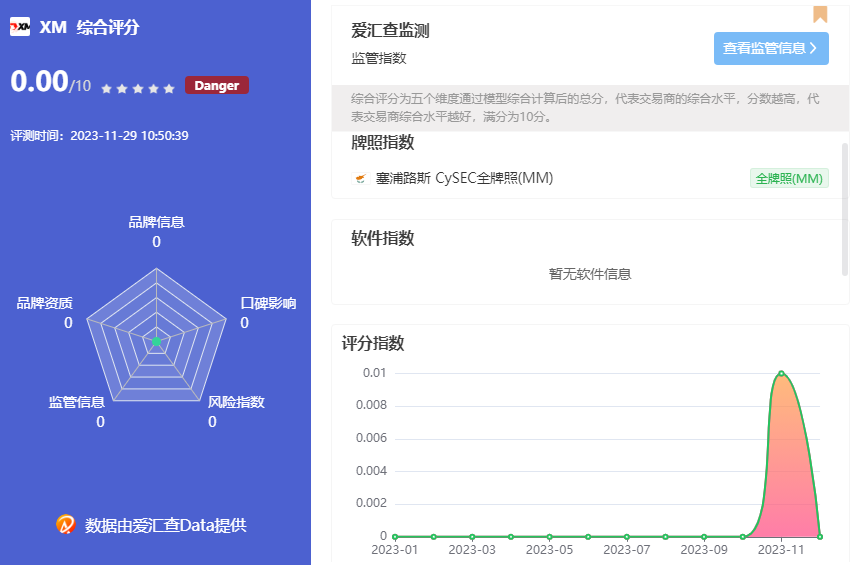Image resolution: width=851 pixels, height=565 pixels.
Task: Click the 评测时间 2023-11-29 timestamp
Action: point(99,136)
